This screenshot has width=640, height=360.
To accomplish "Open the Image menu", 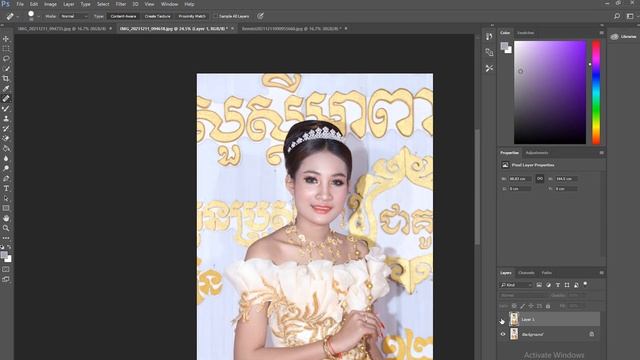I will 50,4.
